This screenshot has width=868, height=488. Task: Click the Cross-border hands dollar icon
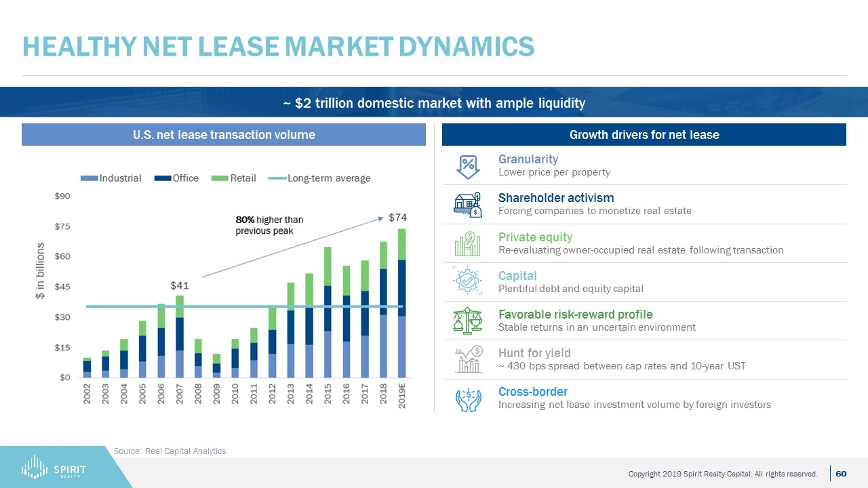click(468, 399)
